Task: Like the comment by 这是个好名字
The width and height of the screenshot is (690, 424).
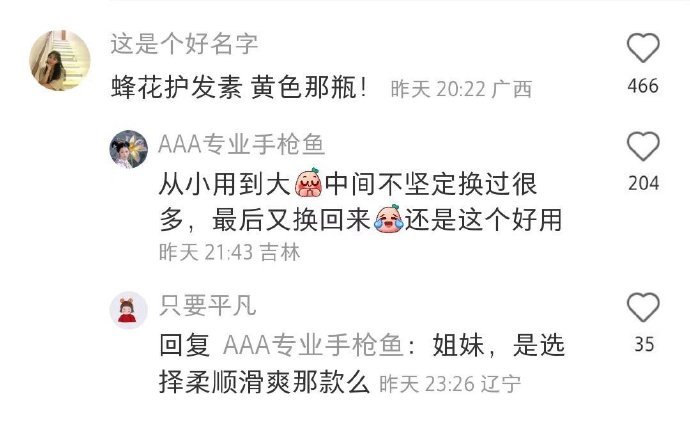Action: 643,48
